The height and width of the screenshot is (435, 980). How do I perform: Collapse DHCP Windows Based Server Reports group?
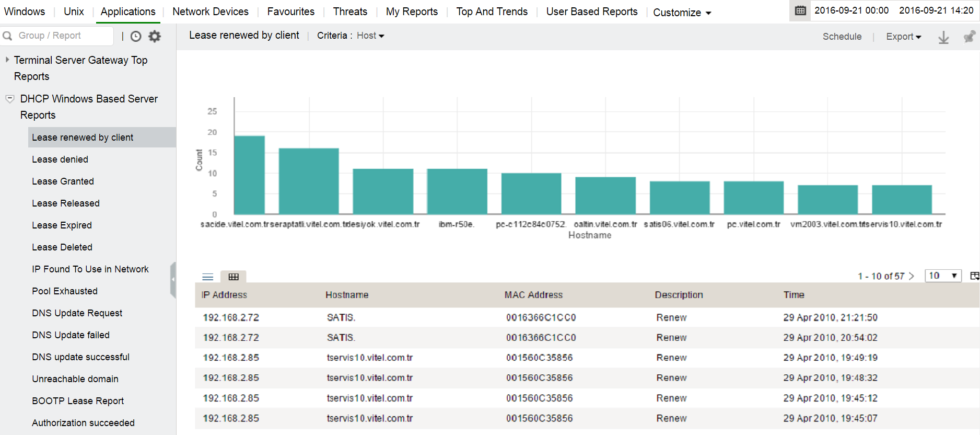pos(9,99)
